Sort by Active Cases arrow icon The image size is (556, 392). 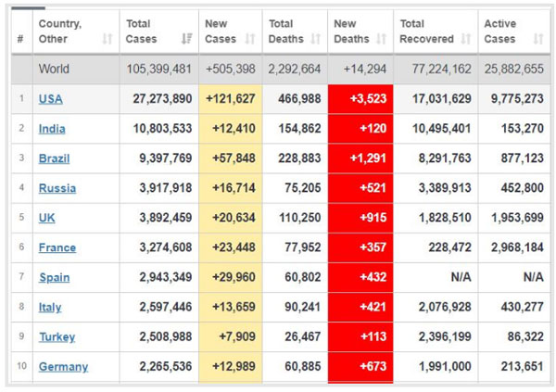click(x=538, y=39)
